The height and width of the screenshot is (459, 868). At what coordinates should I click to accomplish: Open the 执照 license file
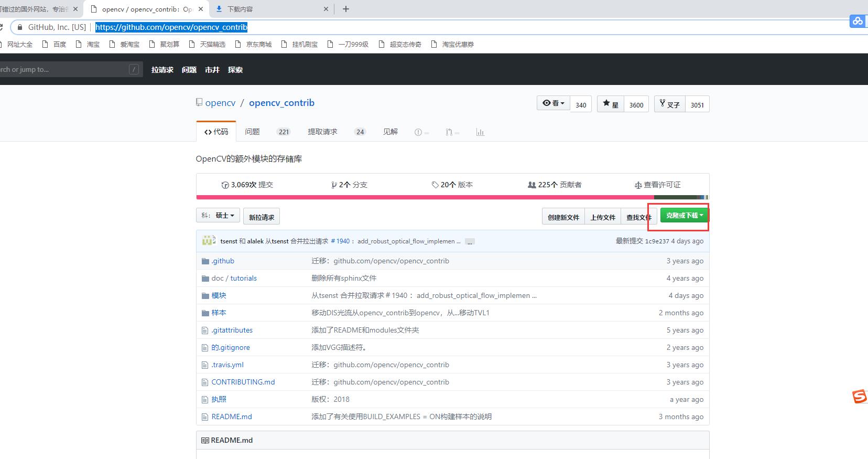click(x=219, y=399)
